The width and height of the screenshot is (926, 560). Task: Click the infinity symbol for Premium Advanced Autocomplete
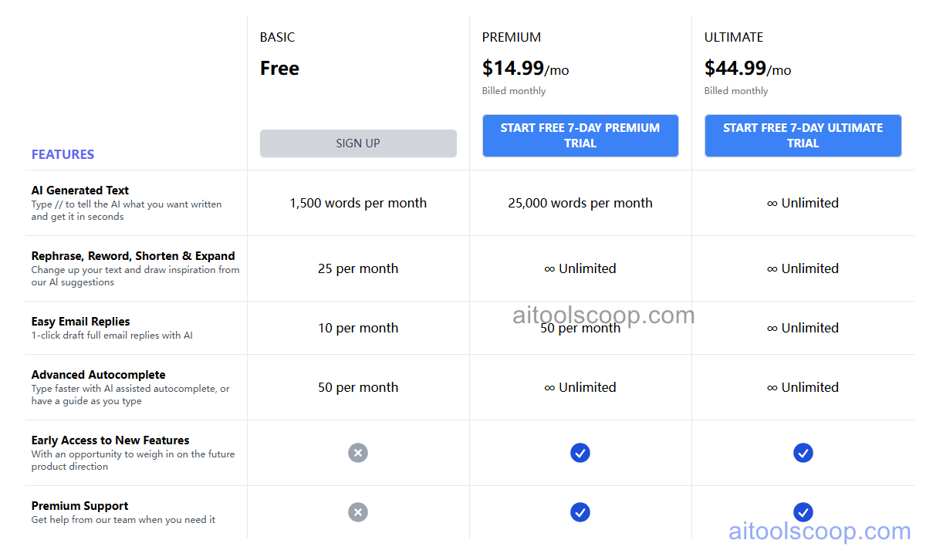[x=550, y=386]
